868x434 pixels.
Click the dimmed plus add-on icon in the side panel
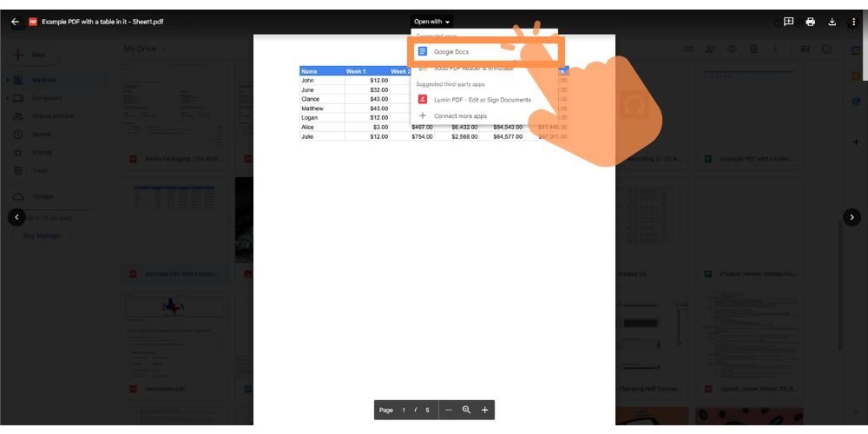pos(856,141)
